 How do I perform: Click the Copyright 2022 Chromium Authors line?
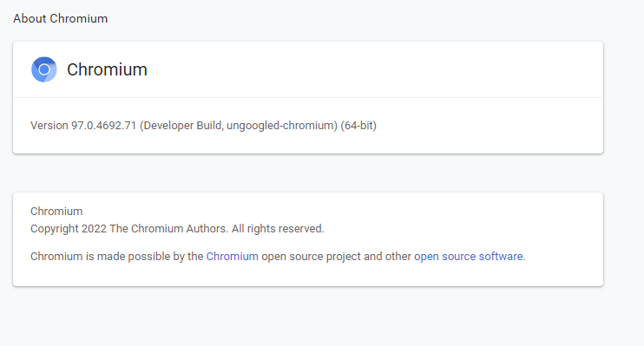pyautogui.click(x=177, y=228)
